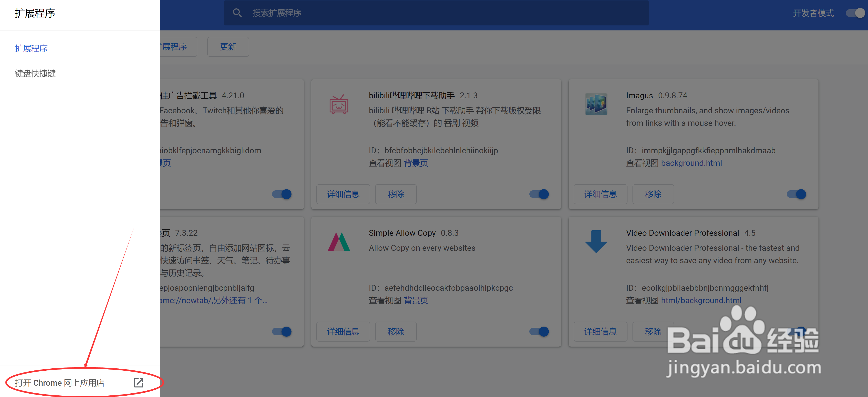Viewport: 868px width, 397px height.
Task: Disable the Simple Allow Copy toggle
Action: [539, 331]
